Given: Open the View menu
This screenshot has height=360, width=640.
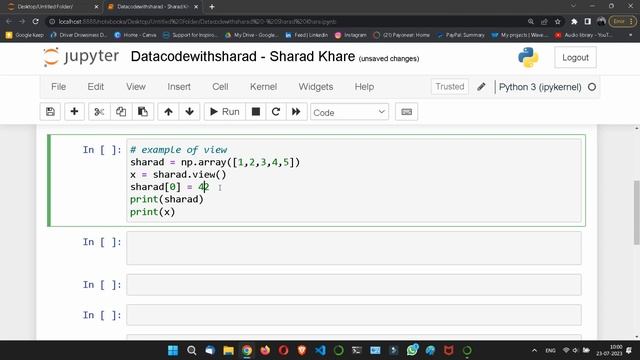Looking at the screenshot, I should pos(136,87).
